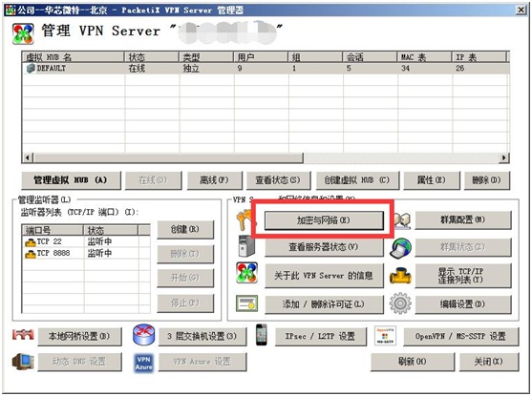
Task: Click the layer-3 switch router icon
Action: click(144, 335)
